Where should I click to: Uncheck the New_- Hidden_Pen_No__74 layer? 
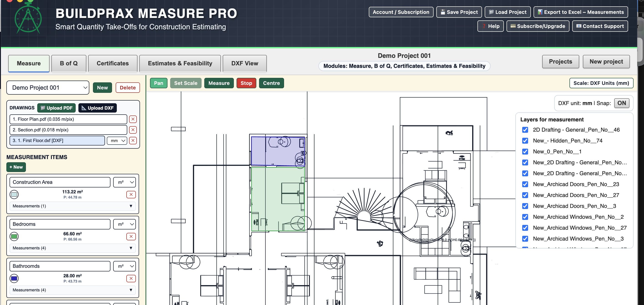tap(525, 141)
